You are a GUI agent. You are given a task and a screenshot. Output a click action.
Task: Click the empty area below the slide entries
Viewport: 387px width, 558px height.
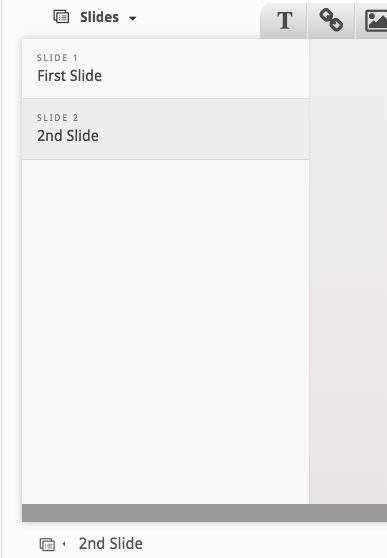pos(166,332)
